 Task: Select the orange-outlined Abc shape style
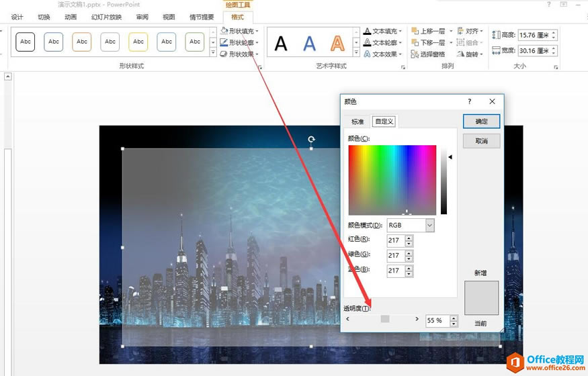82,42
